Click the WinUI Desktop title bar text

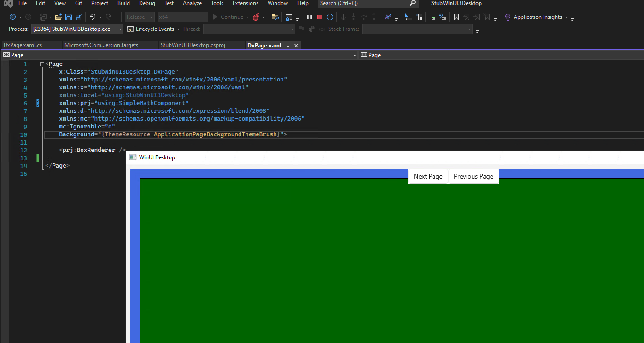pos(157,157)
